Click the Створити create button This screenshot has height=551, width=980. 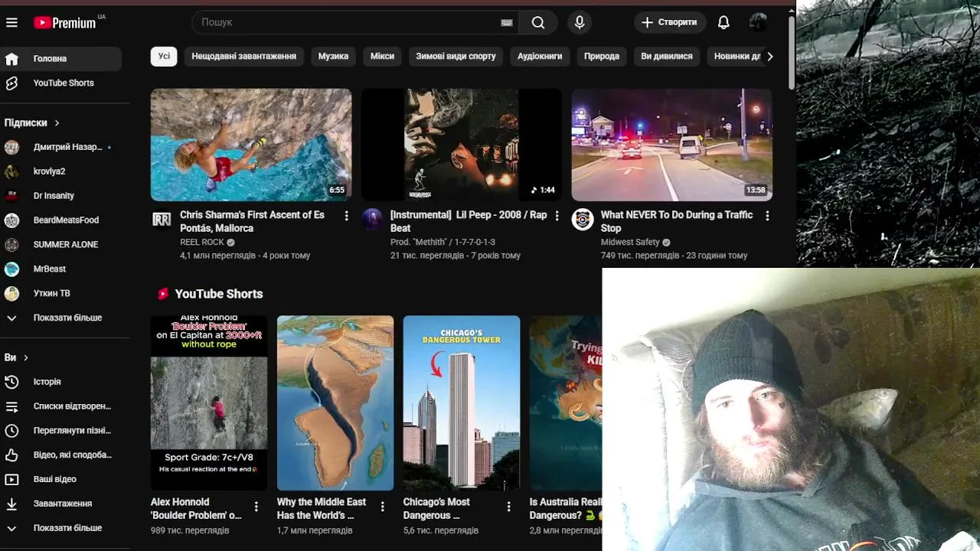pos(670,22)
